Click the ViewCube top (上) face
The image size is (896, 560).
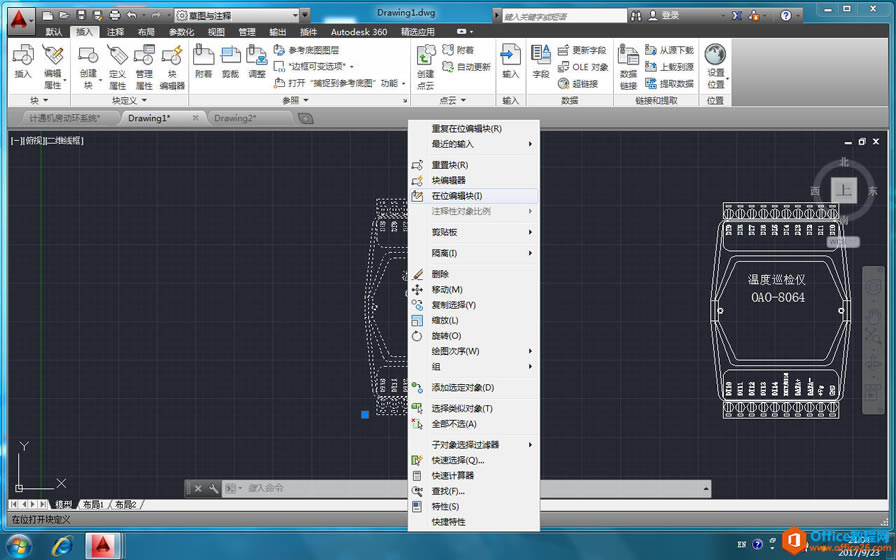[x=843, y=190]
